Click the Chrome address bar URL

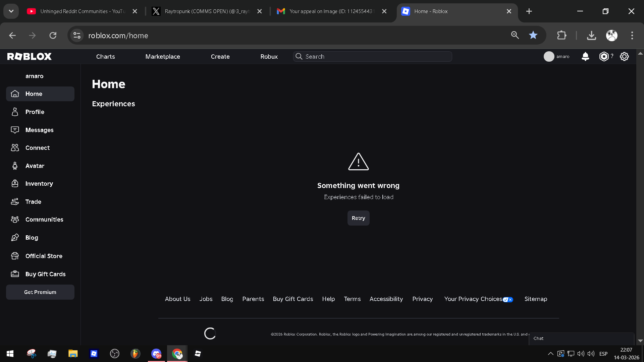(118, 35)
